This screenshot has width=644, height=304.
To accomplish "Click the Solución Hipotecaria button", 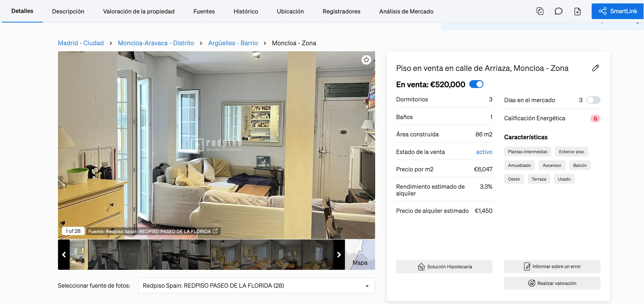I will [x=444, y=267].
